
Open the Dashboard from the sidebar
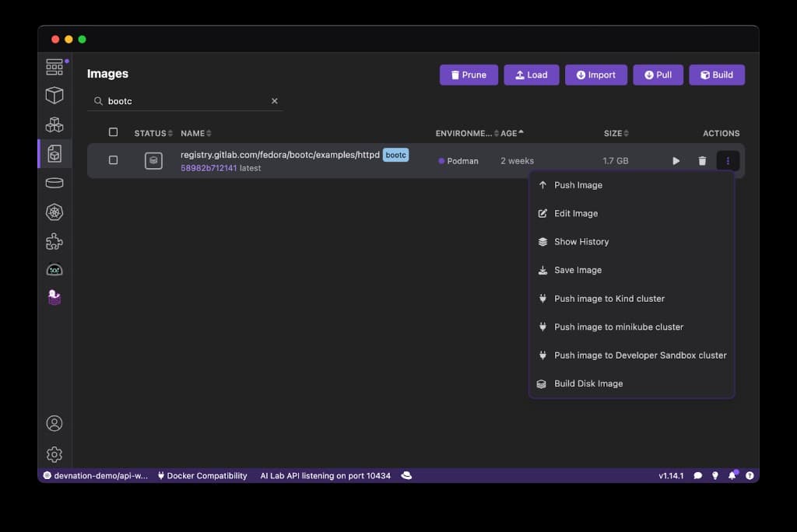(x=54, y=66)
